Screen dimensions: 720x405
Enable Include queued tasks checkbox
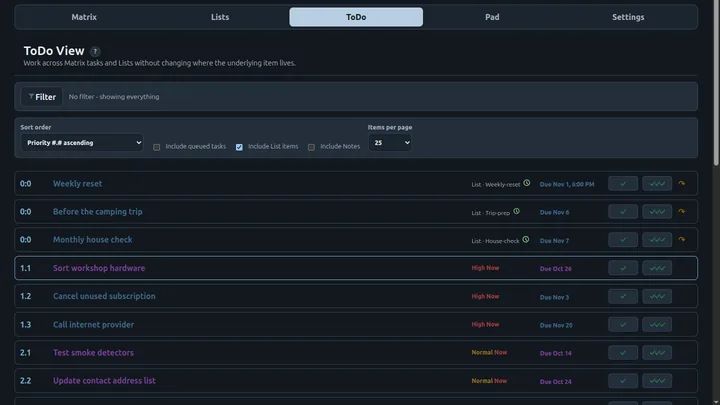point(157,147)
